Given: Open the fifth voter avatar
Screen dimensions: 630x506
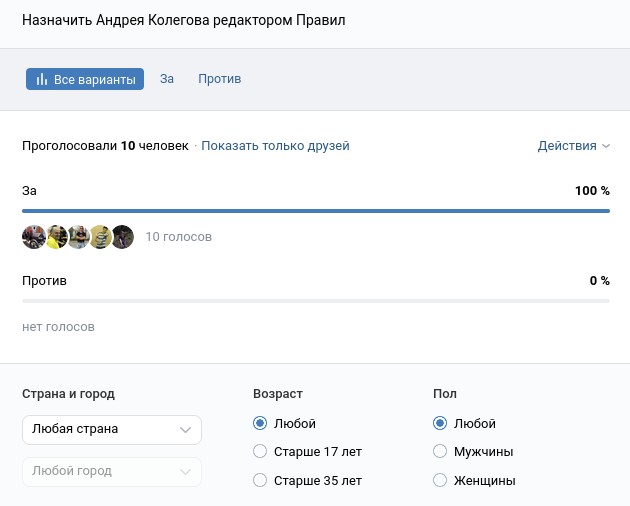Looking at the screenshot, I should [x=122, y=237].
